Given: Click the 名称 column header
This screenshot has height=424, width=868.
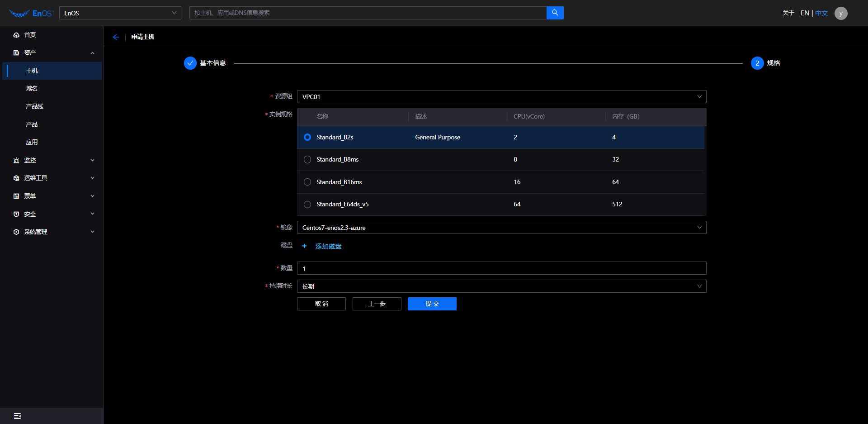Looking at the screenshot, I should 322,117.
